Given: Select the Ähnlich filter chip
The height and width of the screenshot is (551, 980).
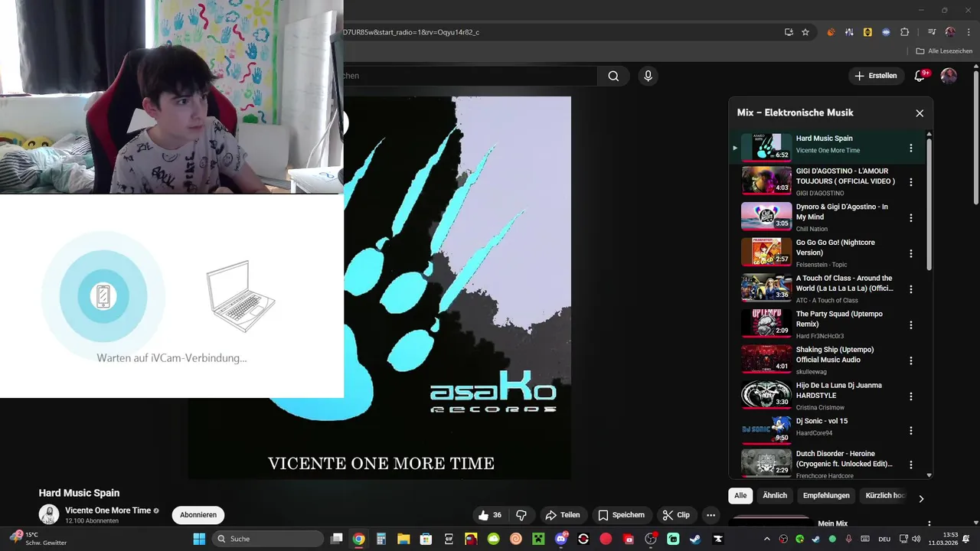Looking at the screenshot, I should 775,496.
